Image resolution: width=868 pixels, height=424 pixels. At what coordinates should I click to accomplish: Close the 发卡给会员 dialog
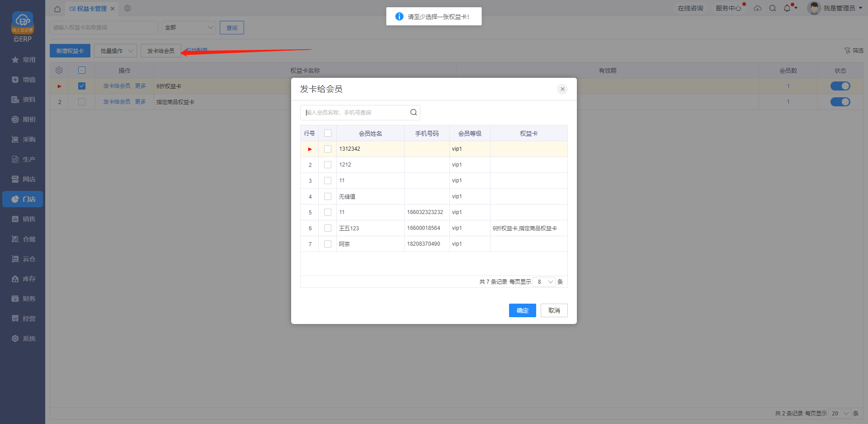tap(562, 89)
